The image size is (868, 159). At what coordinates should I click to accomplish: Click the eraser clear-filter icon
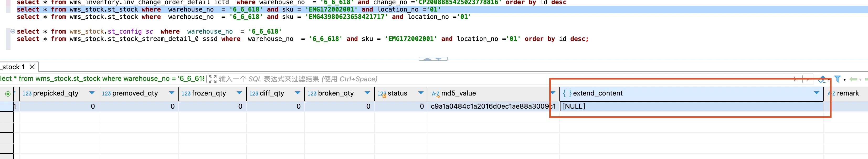point(822,79)
